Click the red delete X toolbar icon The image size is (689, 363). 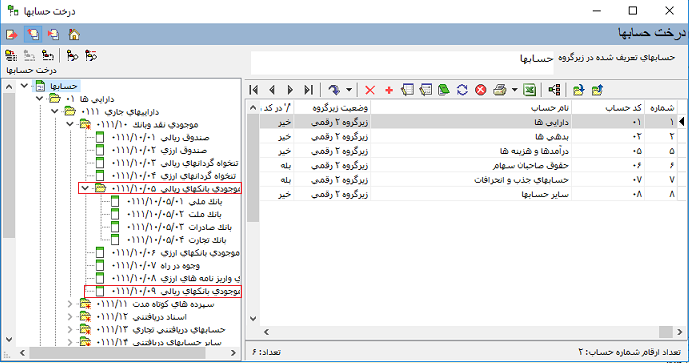tap(370, 90)
